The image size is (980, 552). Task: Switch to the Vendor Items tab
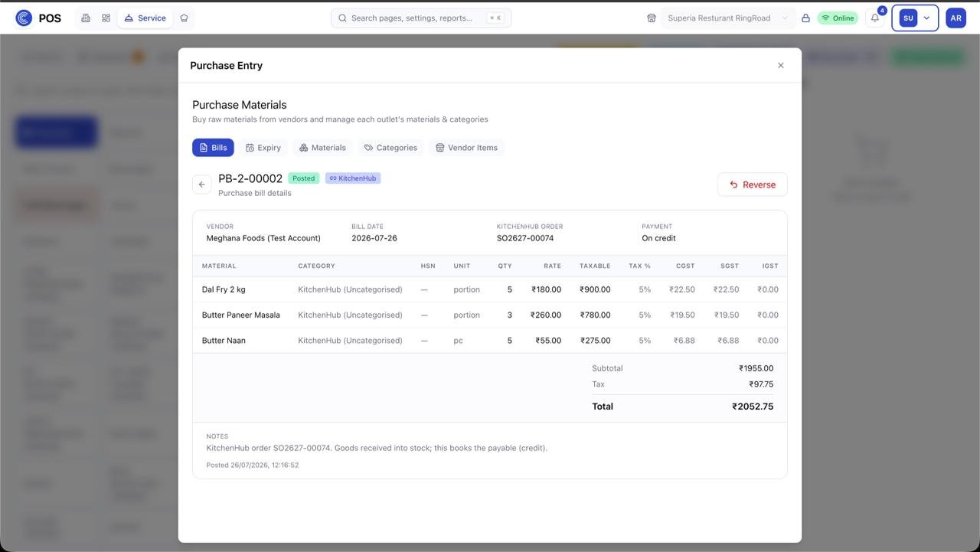[466, 148]
